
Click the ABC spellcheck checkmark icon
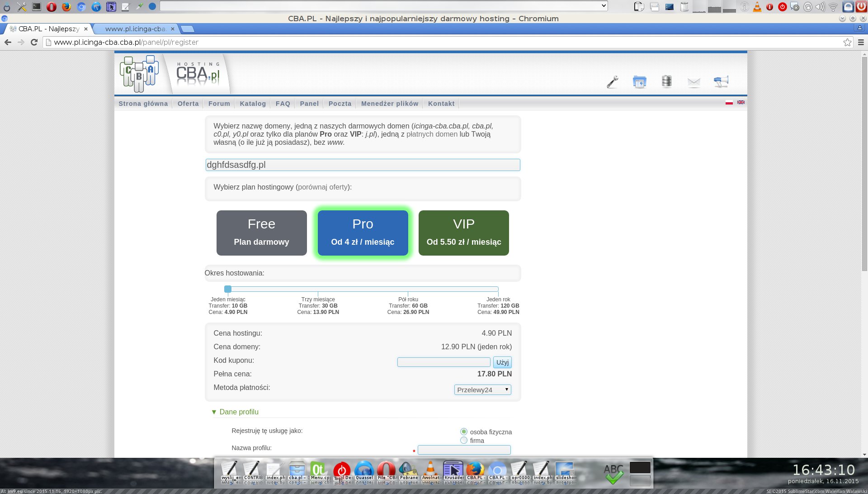coord(613,474)
